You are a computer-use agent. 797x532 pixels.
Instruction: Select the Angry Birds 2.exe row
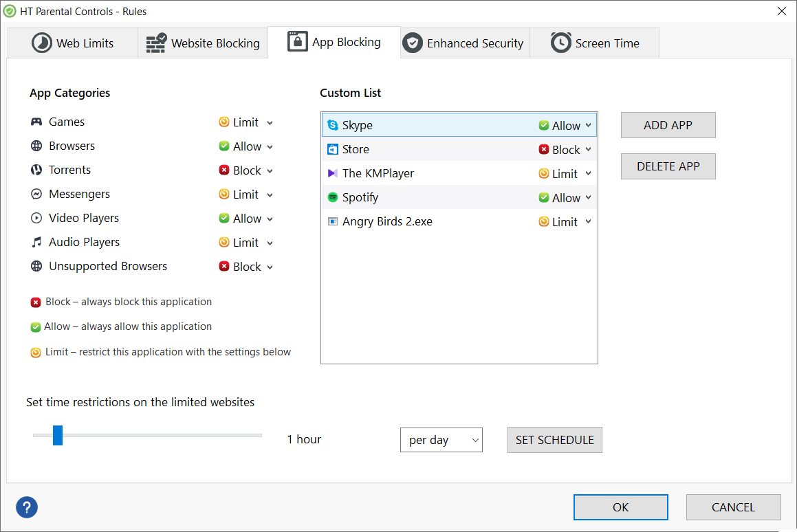click(459, 221)
